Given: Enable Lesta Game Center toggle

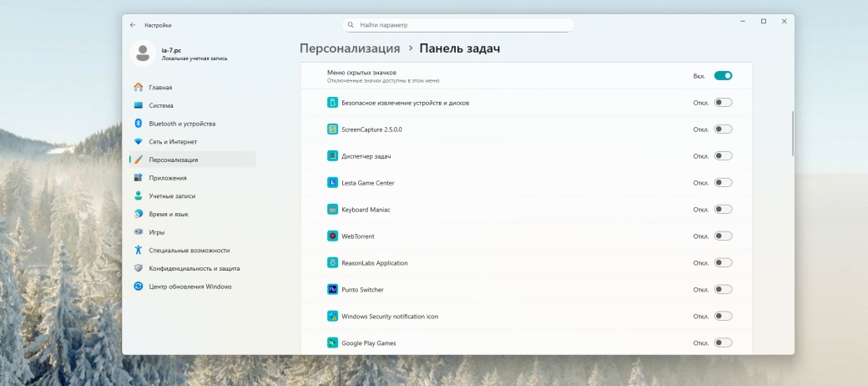Looking at the screenshot, I should coord(723,183).
